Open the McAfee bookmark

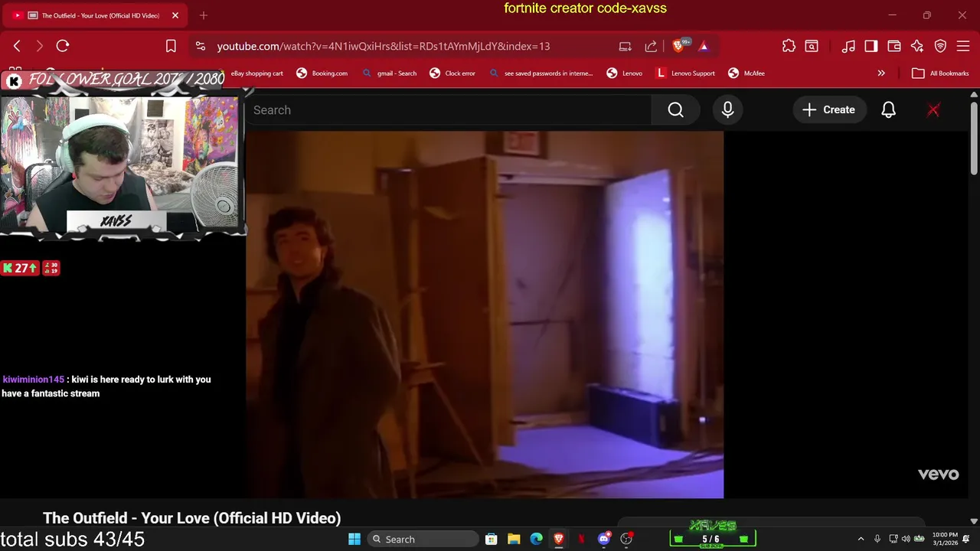tap(746, 73)
